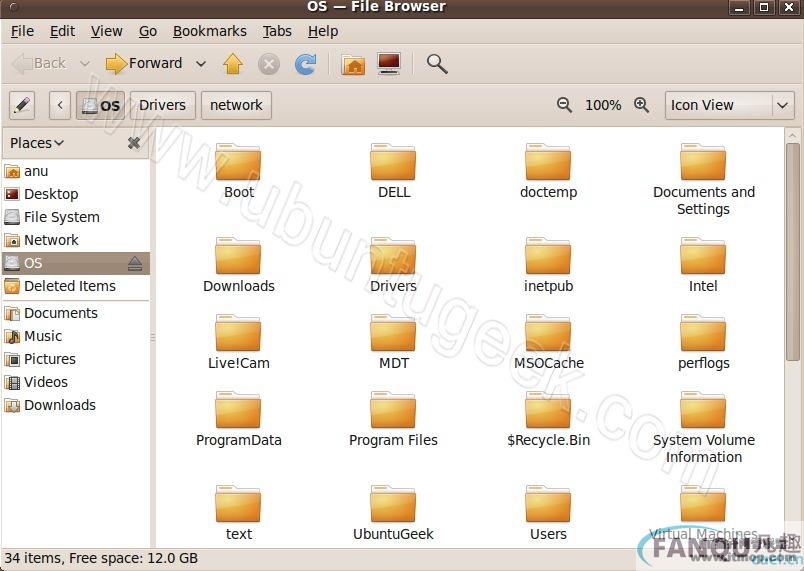
Task: Open the Program Files folder
Action: point(393,419)
